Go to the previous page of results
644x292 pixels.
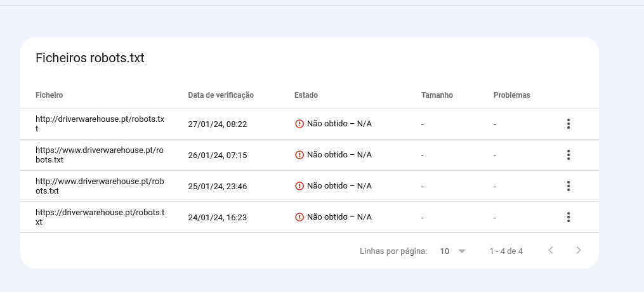click(551, 250)
